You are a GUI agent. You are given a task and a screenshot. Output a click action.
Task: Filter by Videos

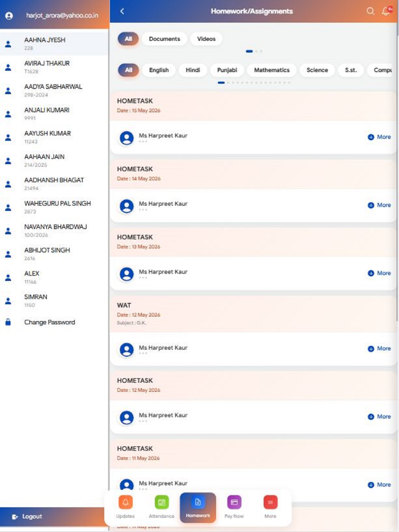click(206, 39)
